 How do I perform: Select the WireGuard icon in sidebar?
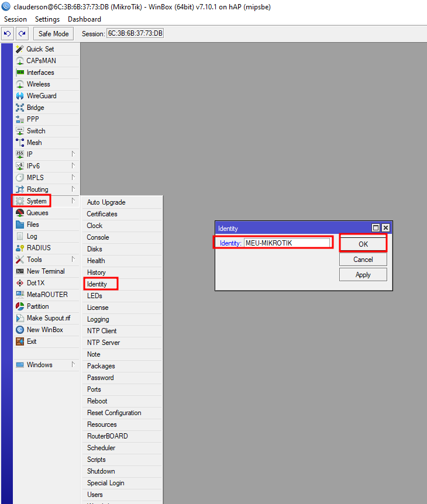(20, 96)
